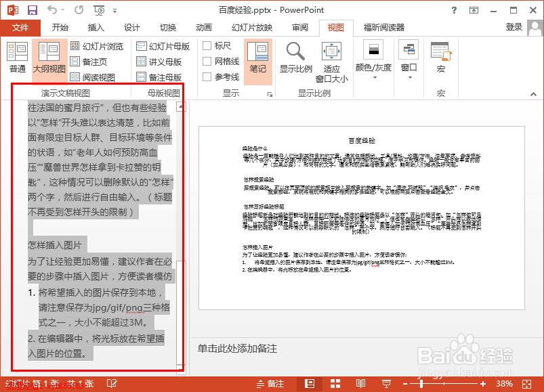Viewport: 544px width, 392px height.
Task: Click the spell check icon in status bar
Action: 112,384
